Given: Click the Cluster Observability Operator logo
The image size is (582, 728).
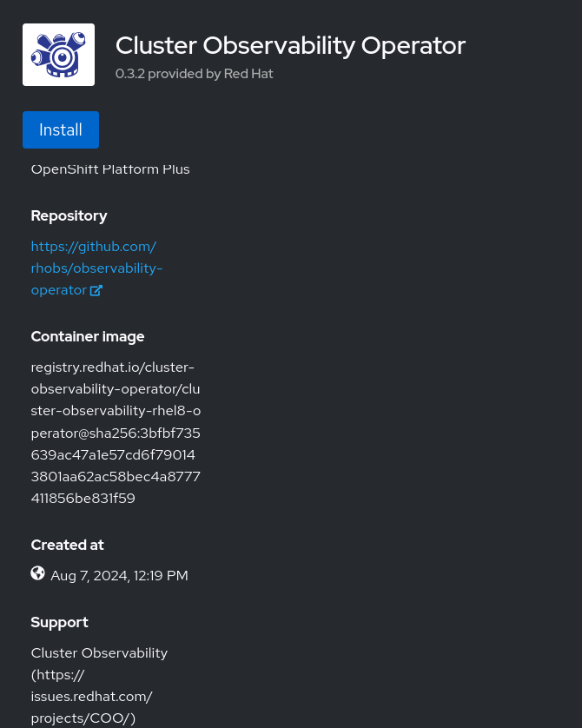Looking at the screenshot, I should pos(58,55).
